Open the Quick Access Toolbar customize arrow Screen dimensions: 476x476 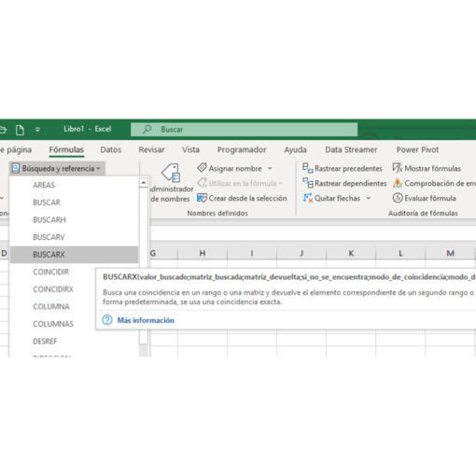[37, 130]
